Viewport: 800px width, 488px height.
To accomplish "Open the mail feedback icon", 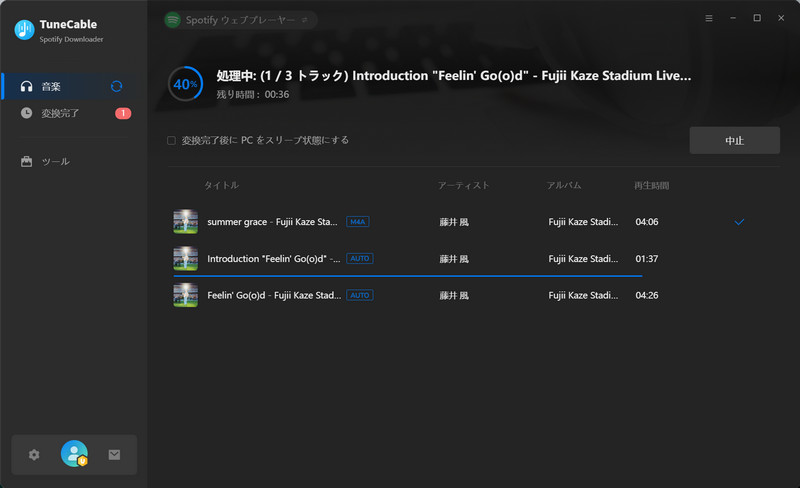I will click(x=114, y=454).
